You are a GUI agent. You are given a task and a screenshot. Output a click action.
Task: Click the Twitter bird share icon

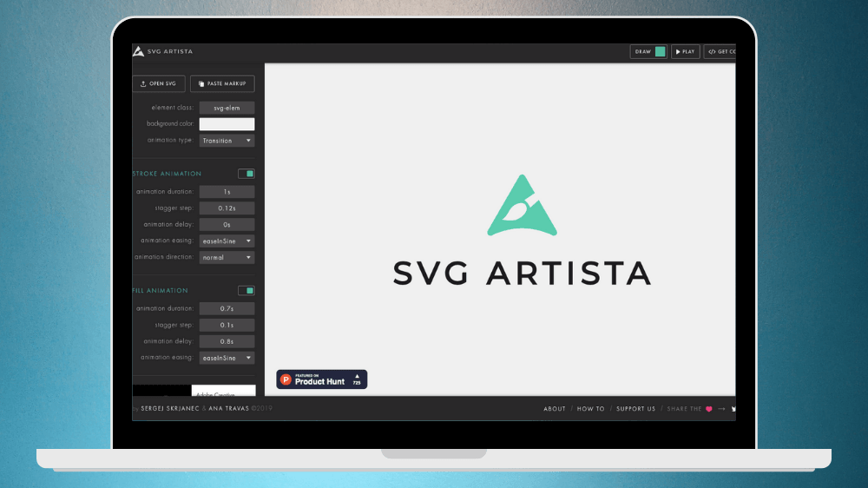tap(733, 409)
